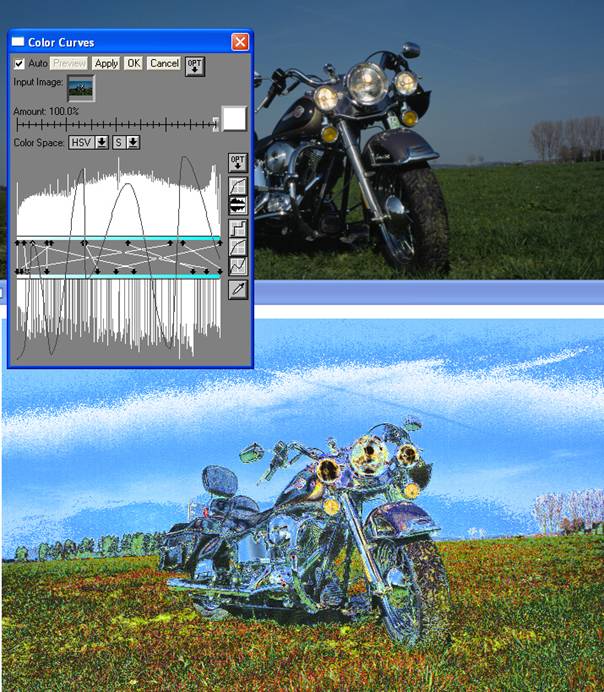Activate the eyedropper tool
Screen dimensions: 604x692
tap(238, 290)
